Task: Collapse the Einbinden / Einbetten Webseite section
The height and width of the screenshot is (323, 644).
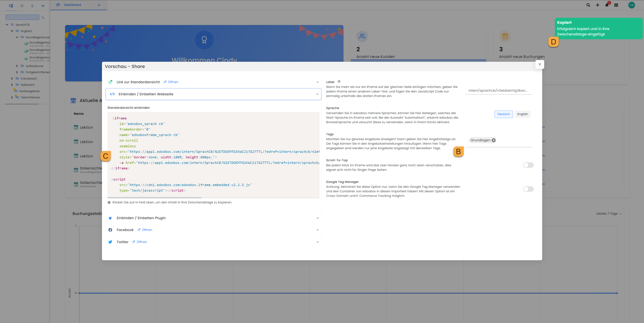Action: 317,94
